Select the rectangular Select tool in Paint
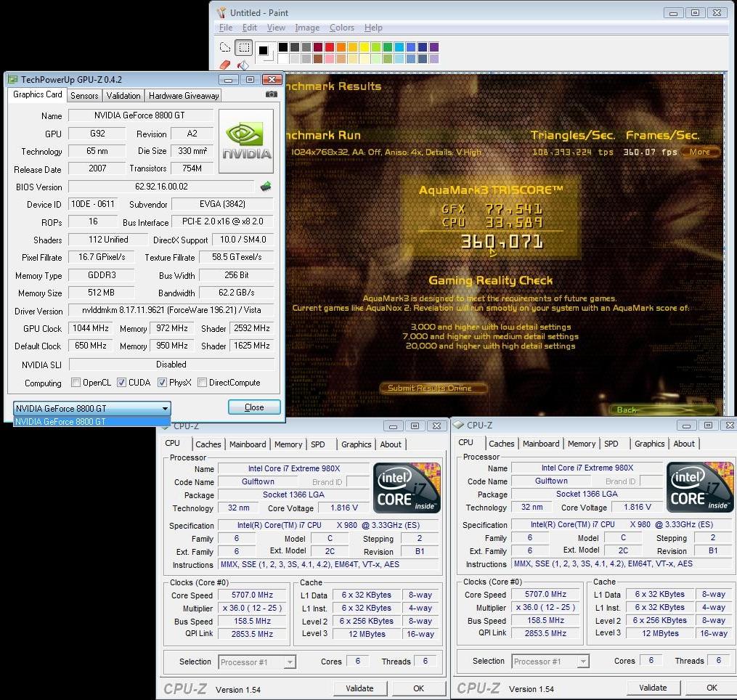Screen dimensions: 737x700 [244, 47]
